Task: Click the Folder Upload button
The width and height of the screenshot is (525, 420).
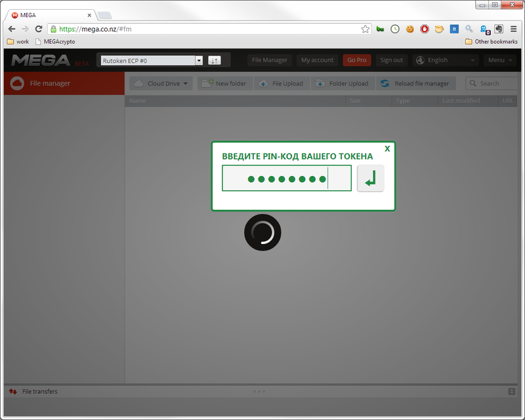Action: pos(343,84)
